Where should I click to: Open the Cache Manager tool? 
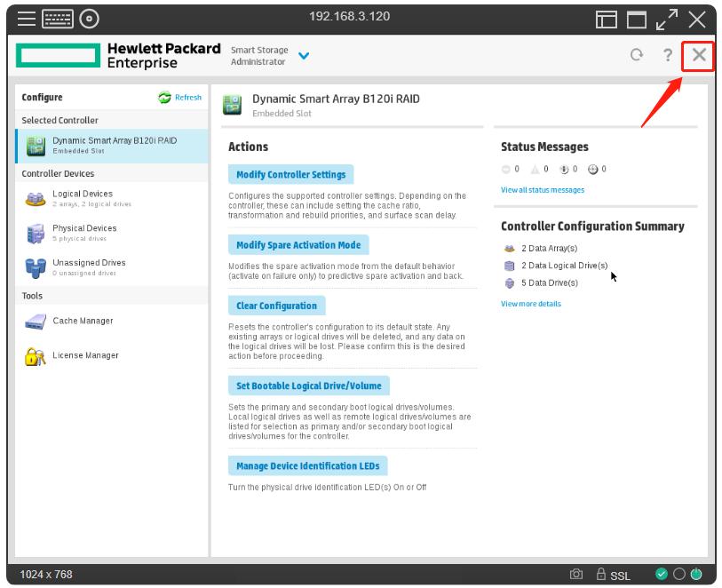[x=82, y=321]
